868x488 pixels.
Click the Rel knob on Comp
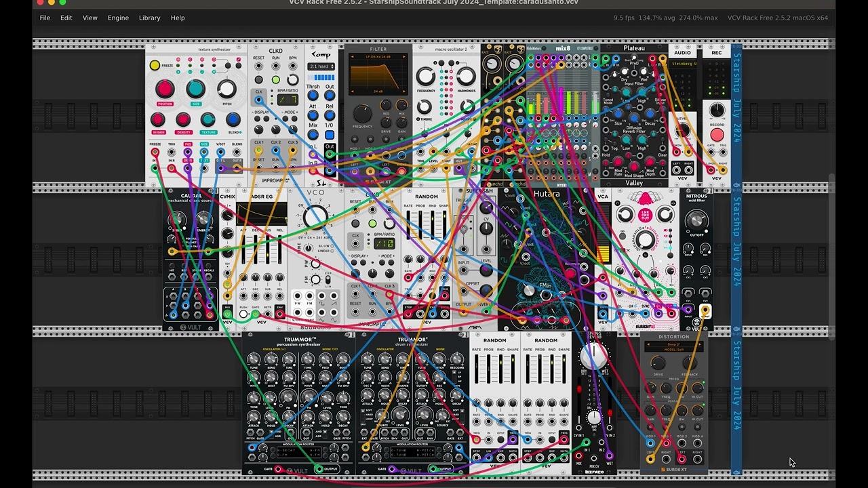330,115
